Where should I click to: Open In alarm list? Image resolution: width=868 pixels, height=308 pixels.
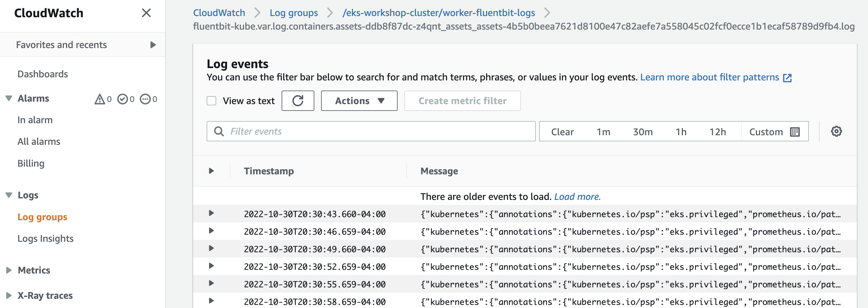click(x=35, y=120)
